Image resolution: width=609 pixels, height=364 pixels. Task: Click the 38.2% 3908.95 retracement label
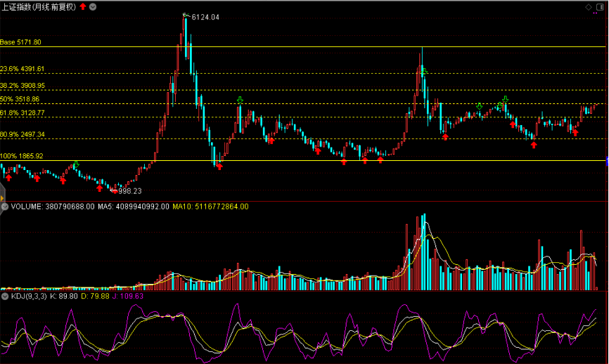coord(23,86)
